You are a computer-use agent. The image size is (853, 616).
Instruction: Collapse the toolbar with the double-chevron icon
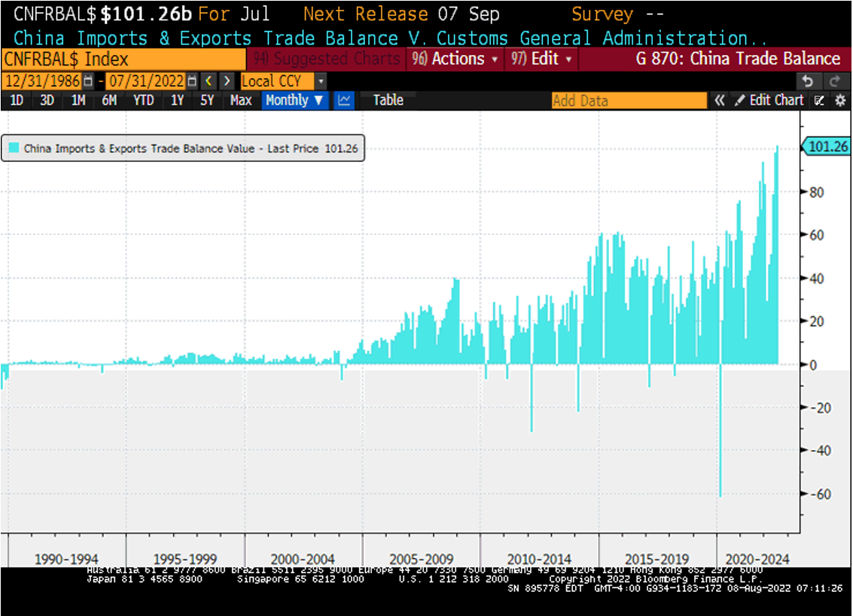[720, 99]
